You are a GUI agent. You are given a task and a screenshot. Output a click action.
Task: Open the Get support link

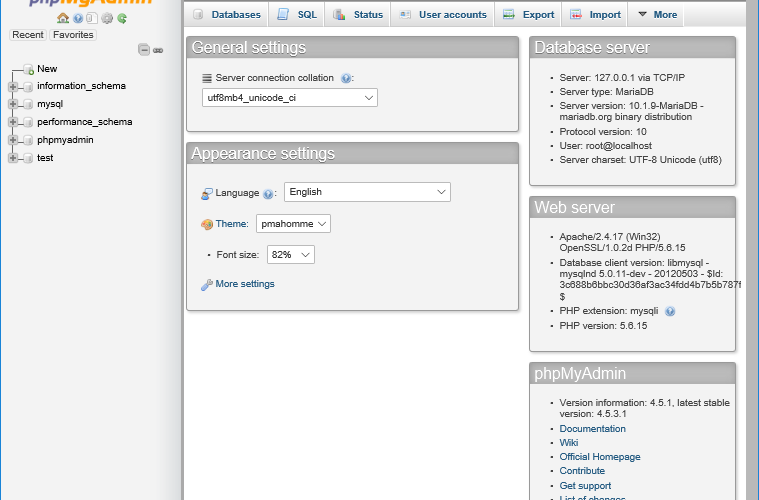(585, 485)
